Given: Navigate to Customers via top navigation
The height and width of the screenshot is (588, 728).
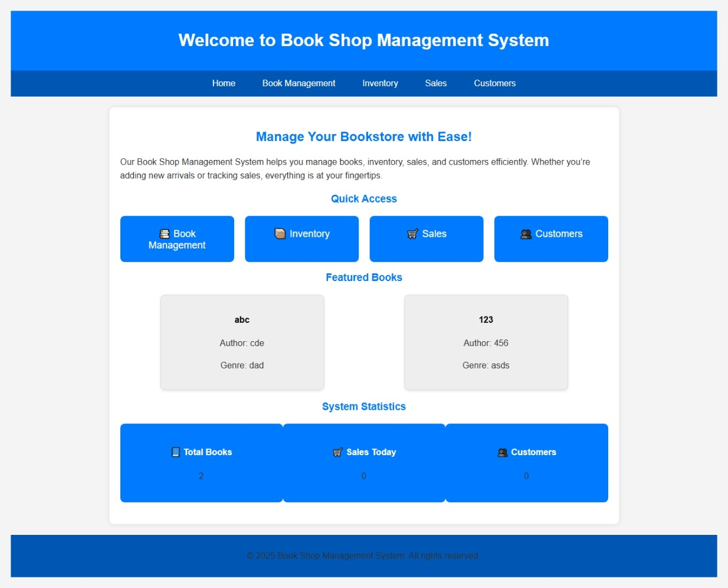Looking at the screenshot, I should click(x=494, y=83).
